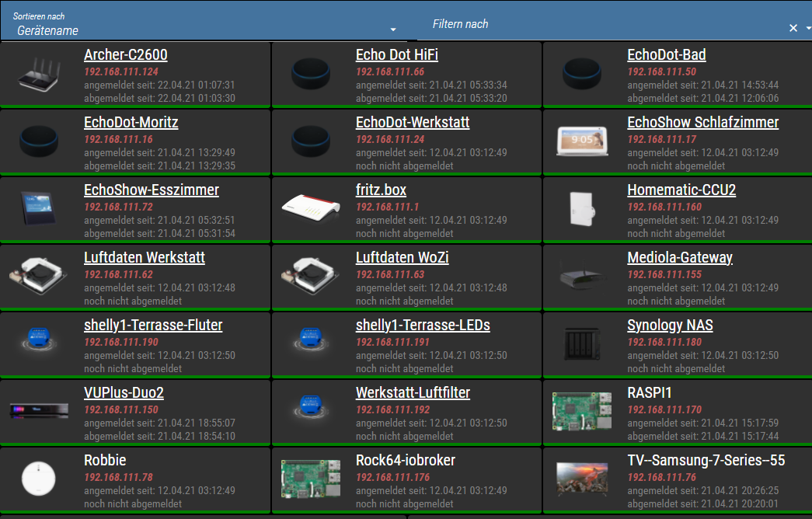Click the EchoDot-Moritz device image
This screenshot has height=519, width=812.
coord(39,141)
